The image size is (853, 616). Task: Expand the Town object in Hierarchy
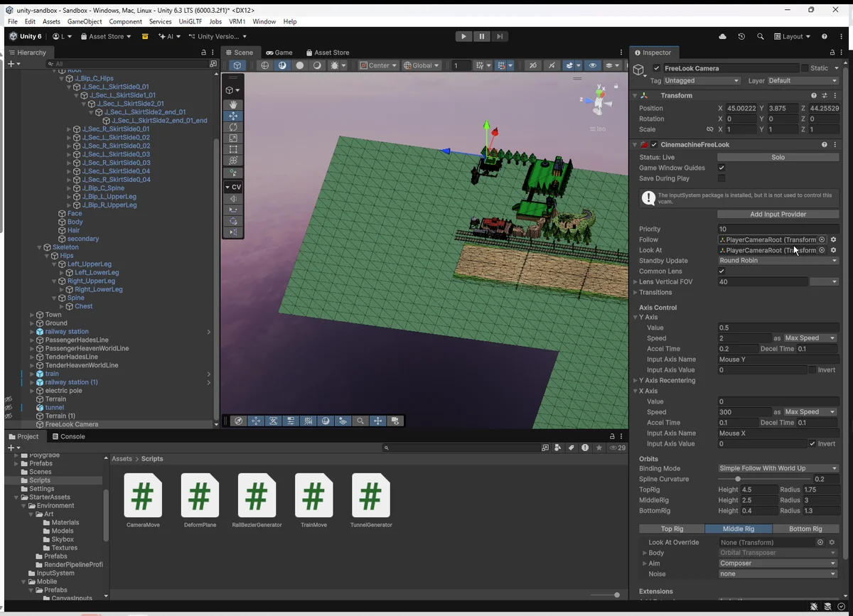[32, 315]
